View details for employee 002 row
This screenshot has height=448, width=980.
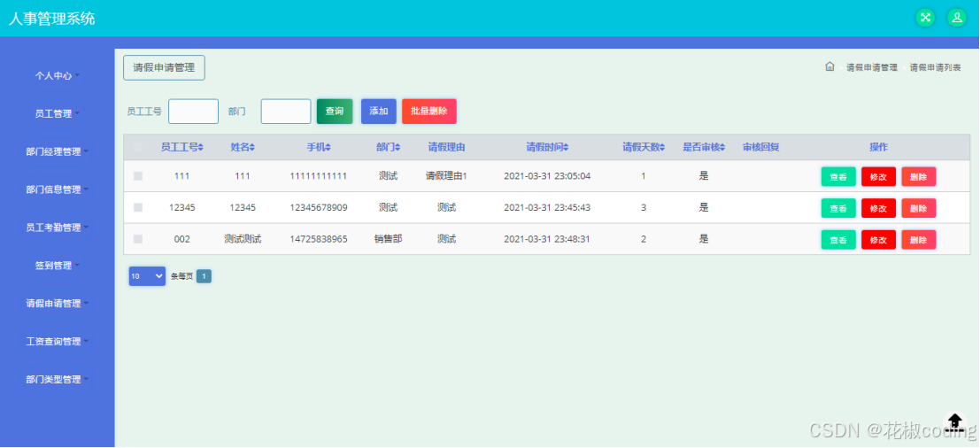[838, 239]
